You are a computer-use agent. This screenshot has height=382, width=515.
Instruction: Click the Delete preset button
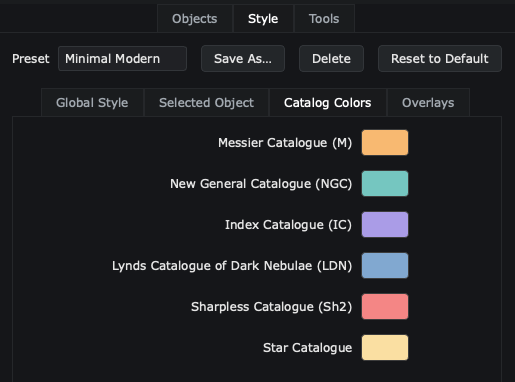(331, 59)
